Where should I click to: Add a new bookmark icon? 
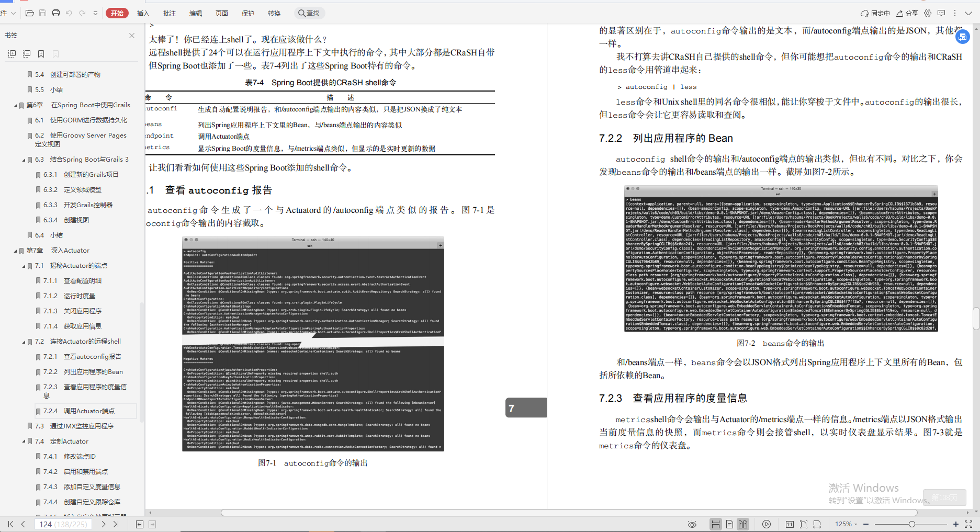(41, 54)
